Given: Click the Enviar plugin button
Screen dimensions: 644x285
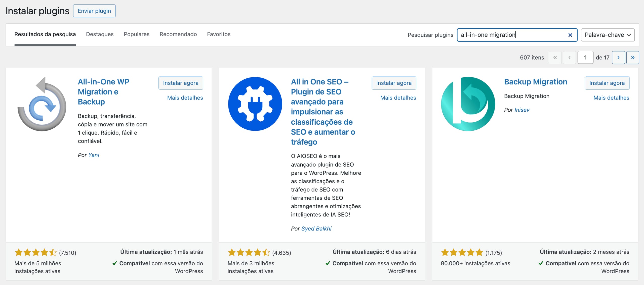Looking at the screenshot, I should click(94, 11).
